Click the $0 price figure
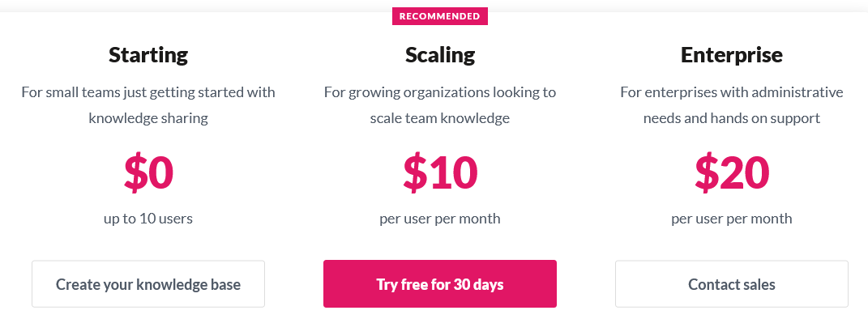Viewport: 868px width, 336px height. pos(149,171)
